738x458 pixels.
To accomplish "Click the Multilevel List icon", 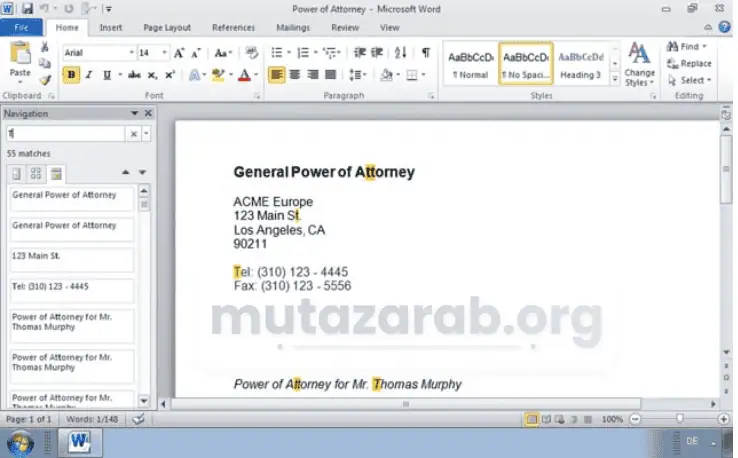I will click(x=330, y=53).
